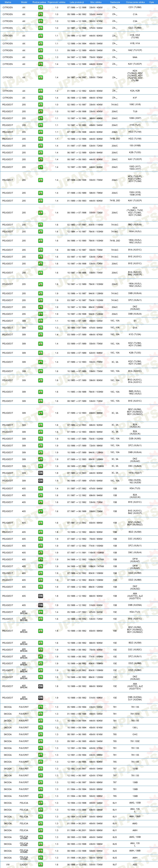Click petrol icon in B1D (XU51C) row

pyautogui.click(x=41, y=380)
